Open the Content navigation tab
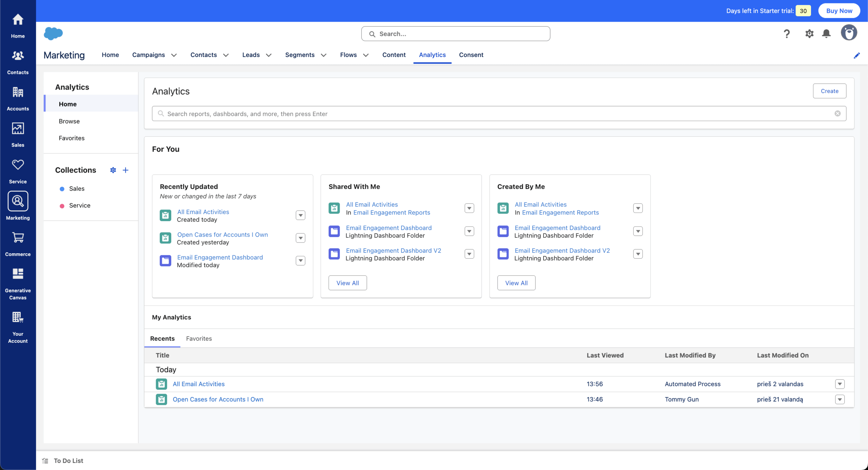 394,55
